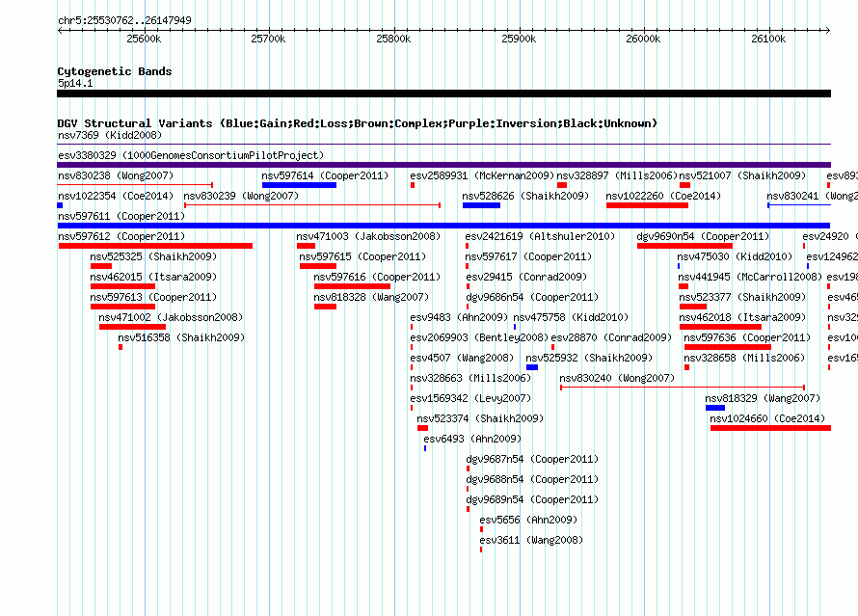
Task: Click nsv525325 (Shaikh2009) label
Action: click(x=153, y=256)
